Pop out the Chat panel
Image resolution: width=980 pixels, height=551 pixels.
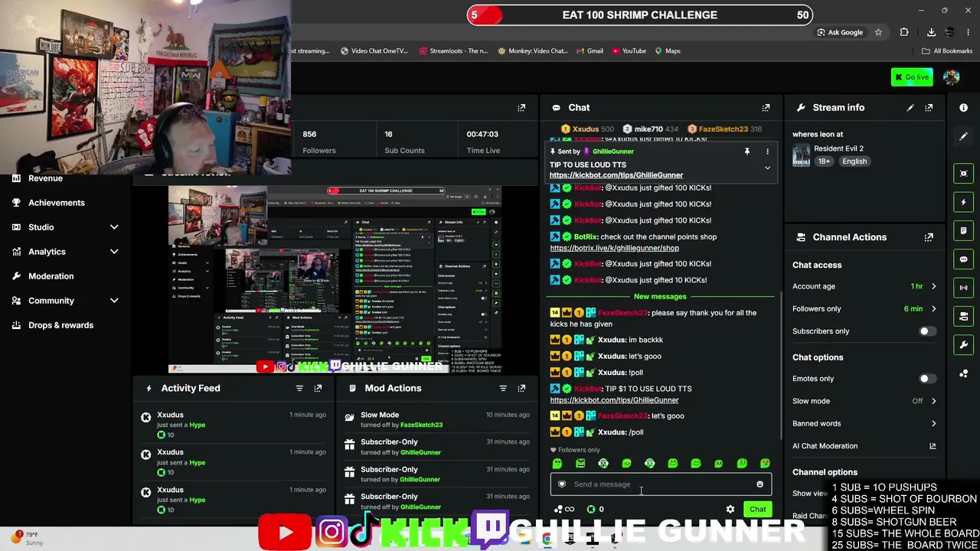click(766, 108)
